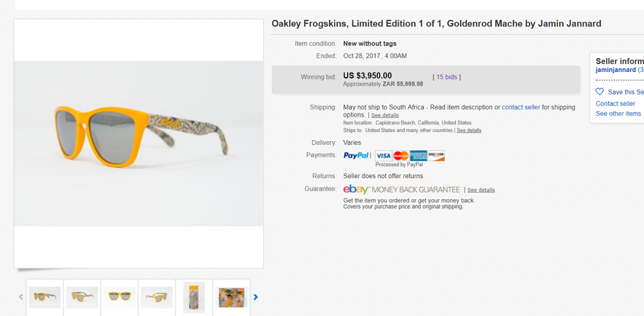Select the Discover card payment icon

click(435, 155)
